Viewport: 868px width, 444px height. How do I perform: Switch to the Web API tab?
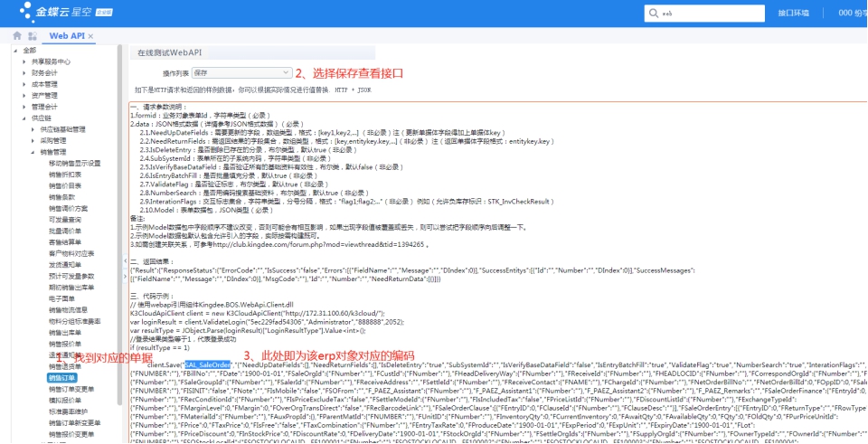(x=67, y=36)
